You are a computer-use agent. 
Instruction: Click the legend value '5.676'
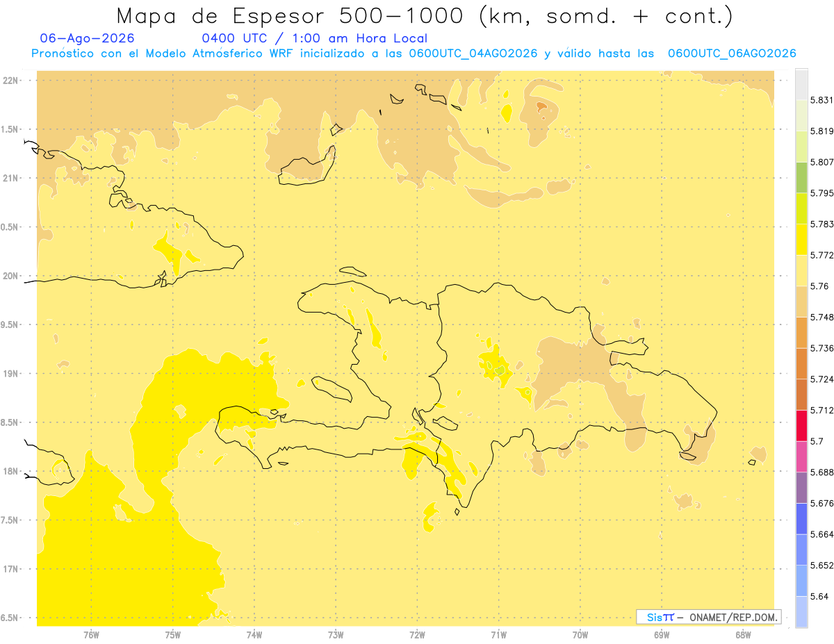(x=821, y=503)
